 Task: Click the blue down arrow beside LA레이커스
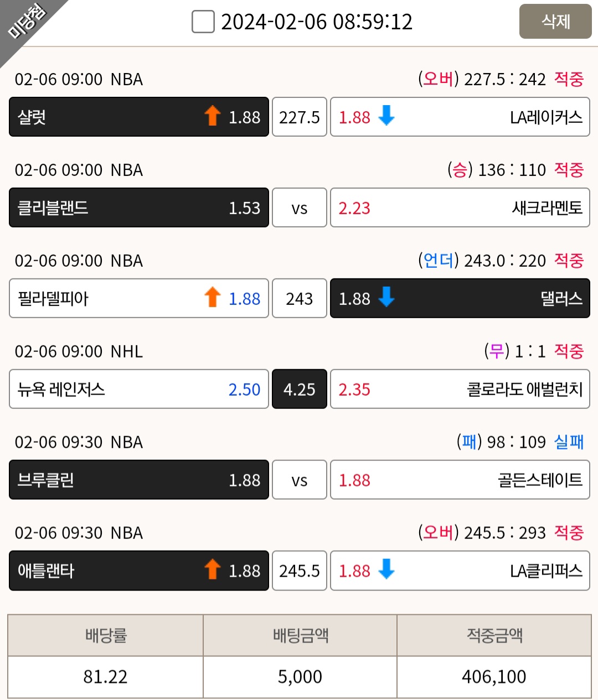coord(386,116)
